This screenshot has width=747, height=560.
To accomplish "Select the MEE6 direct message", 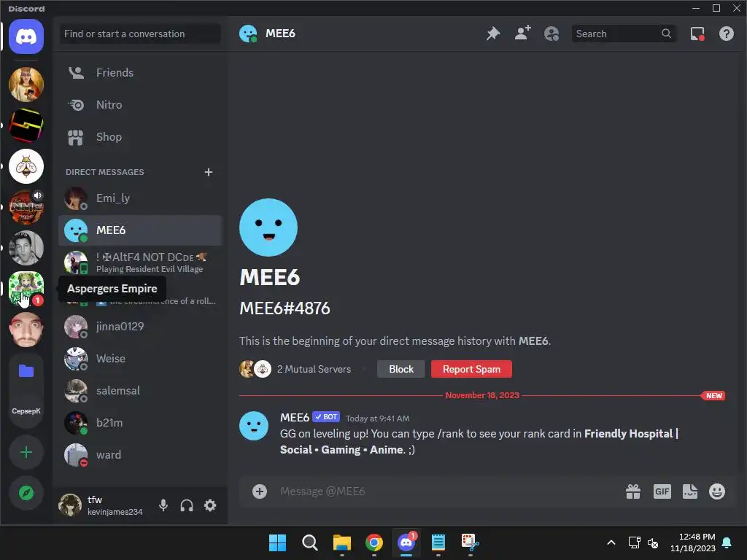I will point(140,230).
